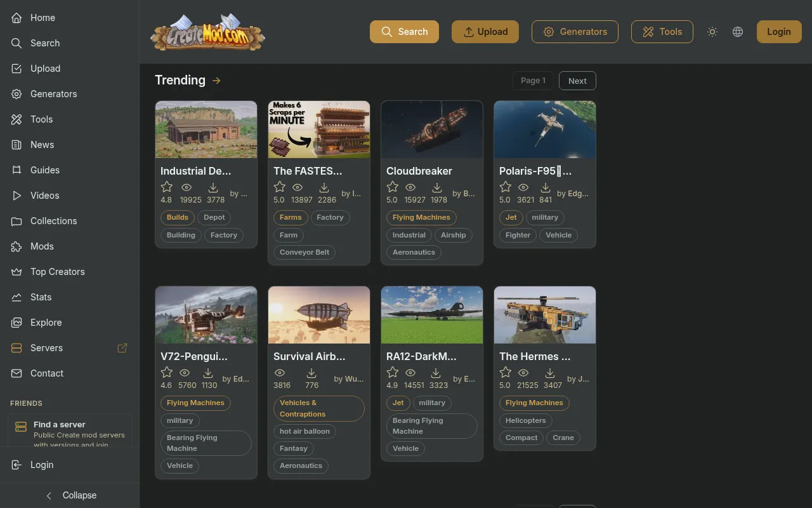Click the Fighter tag on Polaris-F95

[518, 235]
